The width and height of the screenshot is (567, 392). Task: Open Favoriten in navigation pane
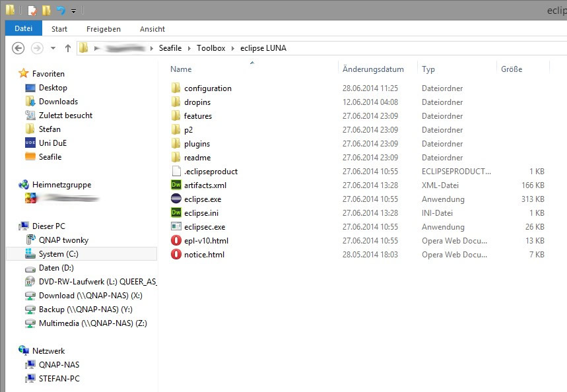[x=48, y=74]
